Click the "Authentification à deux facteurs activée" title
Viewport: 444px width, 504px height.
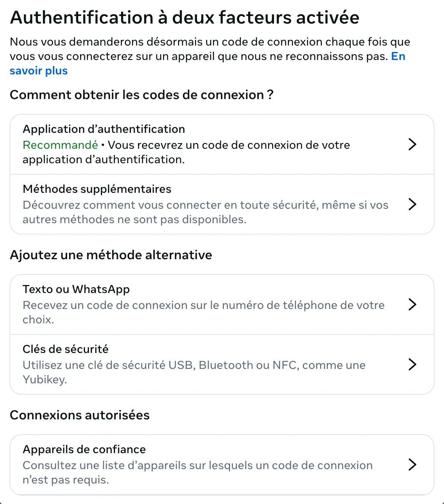click(x=185, y=17)
